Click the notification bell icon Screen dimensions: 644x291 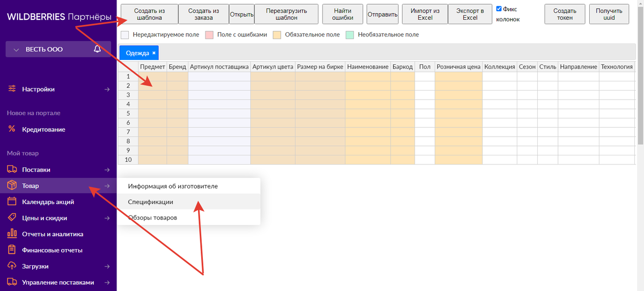point(97,49)
